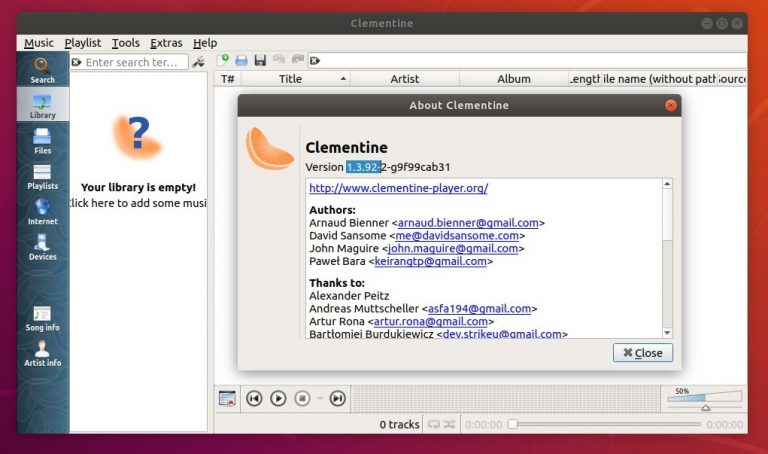Load a playlist using the folder icon
768x454 pixels.
[x=241, y=60]
